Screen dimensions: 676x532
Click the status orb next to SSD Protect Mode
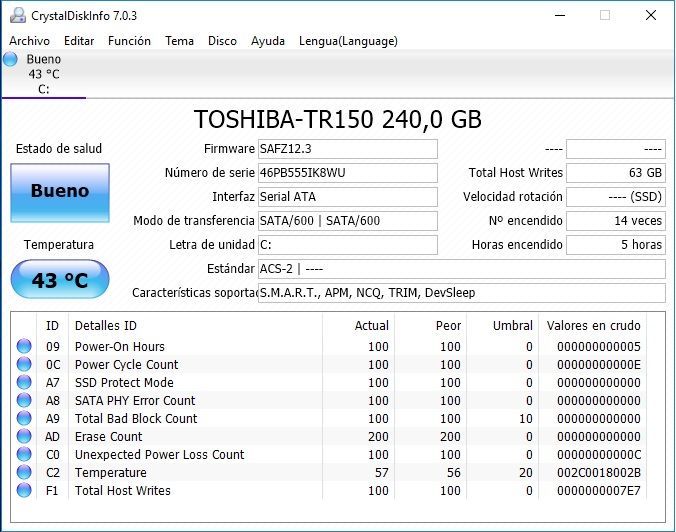pos(23,383)
